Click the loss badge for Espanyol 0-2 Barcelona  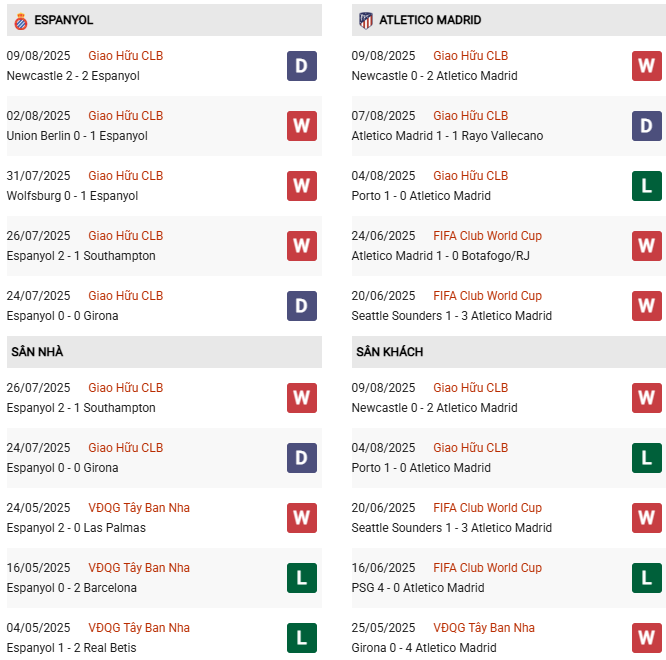tap(301, 578)
